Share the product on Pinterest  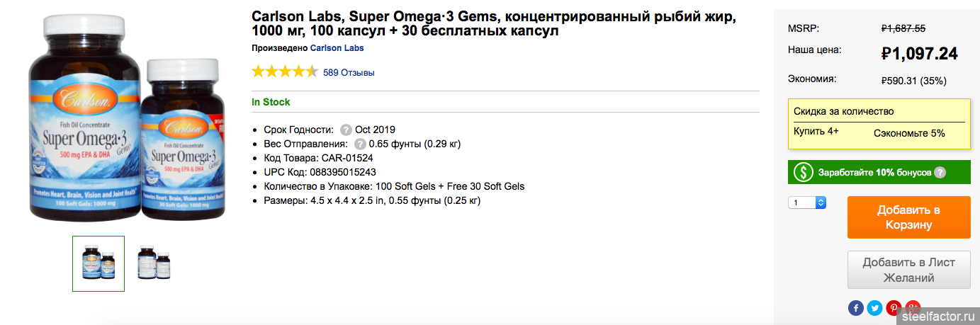coord(894,308)
